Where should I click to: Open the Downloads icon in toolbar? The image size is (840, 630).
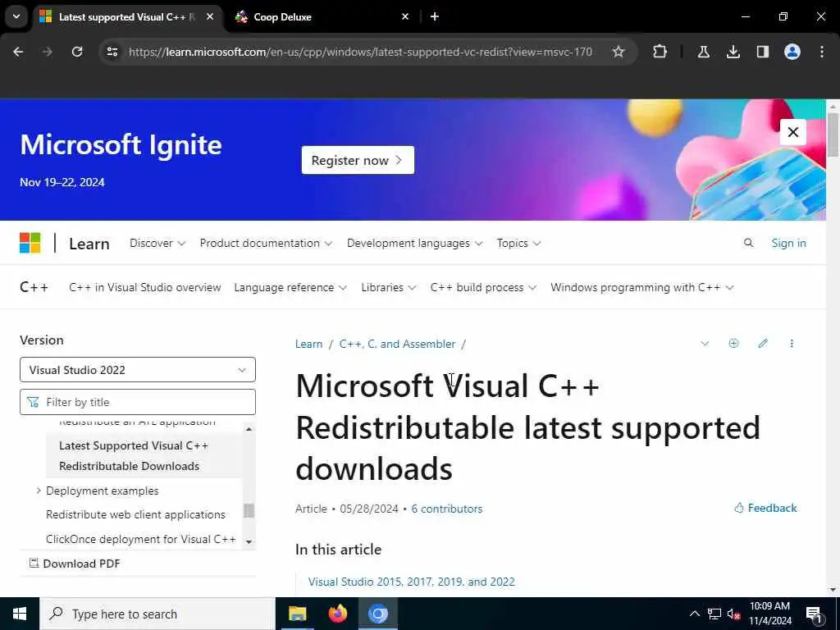[x=733, y=52]
